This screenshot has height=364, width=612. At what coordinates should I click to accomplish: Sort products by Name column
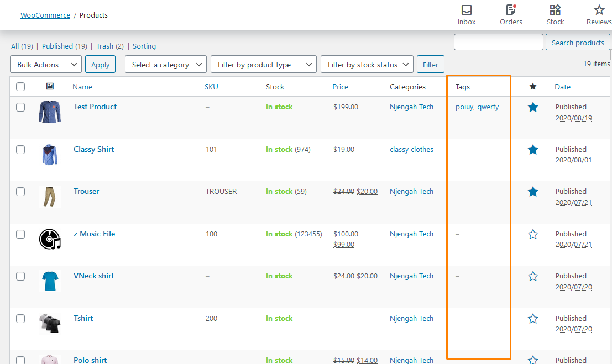[82, 87]
